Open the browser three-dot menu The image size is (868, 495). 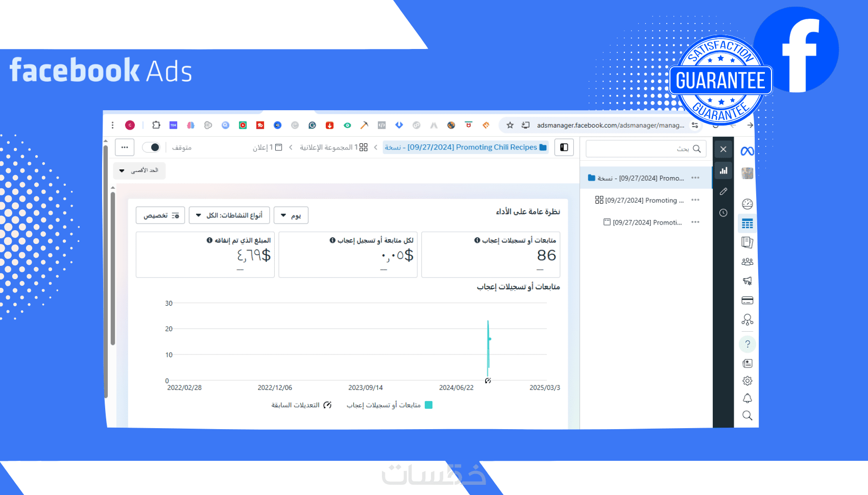(112, 125)
